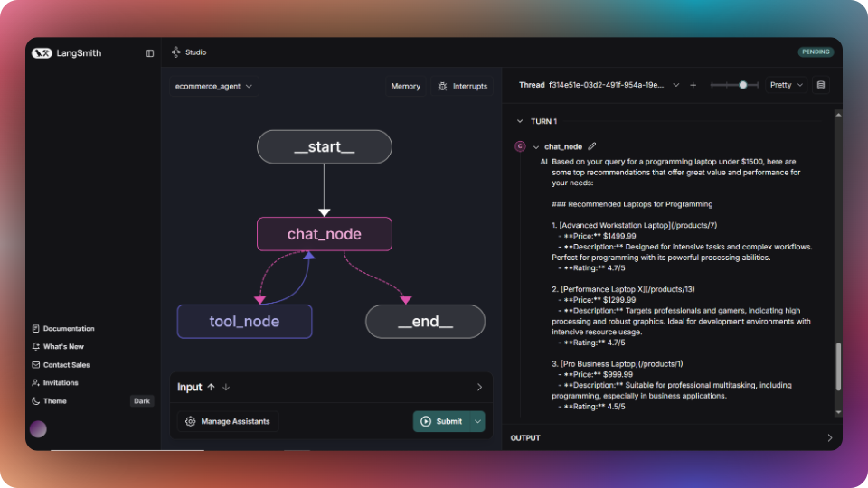Collapse the chat_node message chevron
The image size is (868, 488).
[536, 146]
